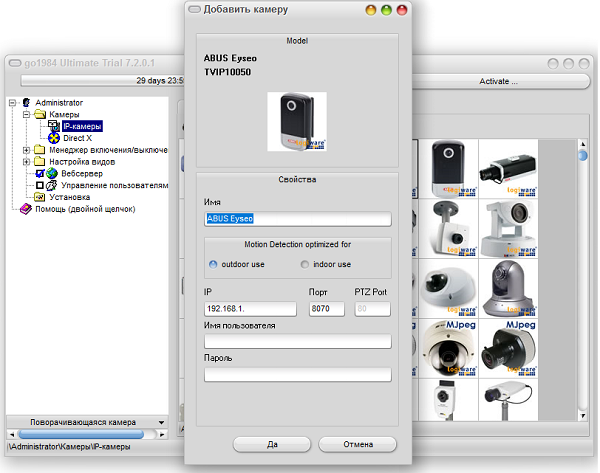Viewport: 600px width, 473px height.
Task: Expand the Настройка видов node
Action: 26,161
